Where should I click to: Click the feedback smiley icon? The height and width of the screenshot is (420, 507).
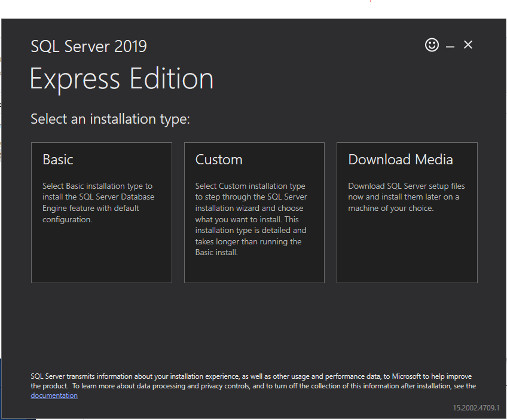point(432,45)
